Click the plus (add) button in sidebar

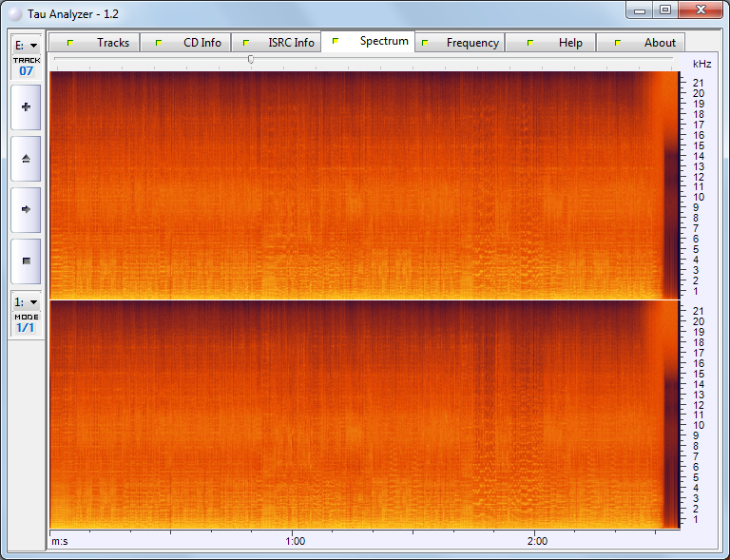[x=26, y=107]
